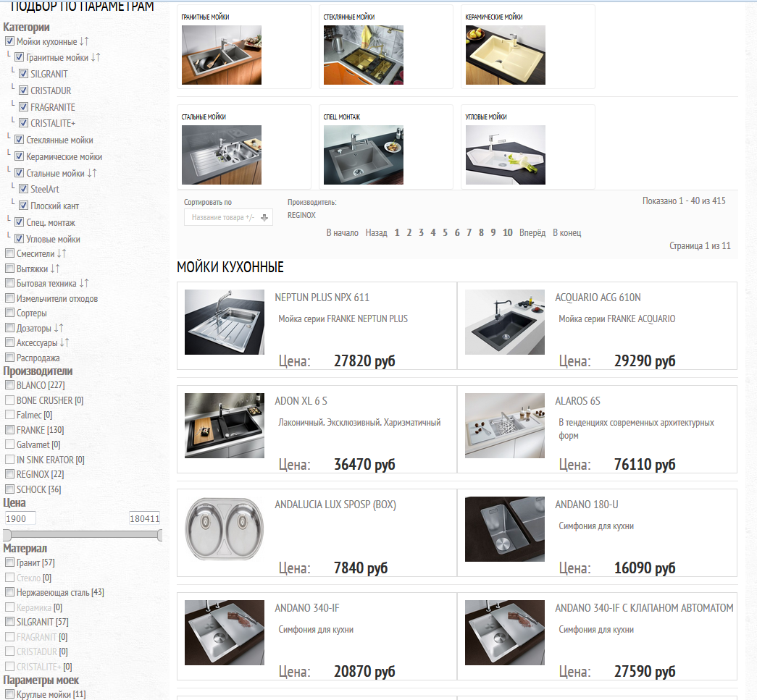The image size is (757, 700).
Task: Enable the BLANCO [227] manufacturer filter
Action: click(x=9, y=385)
